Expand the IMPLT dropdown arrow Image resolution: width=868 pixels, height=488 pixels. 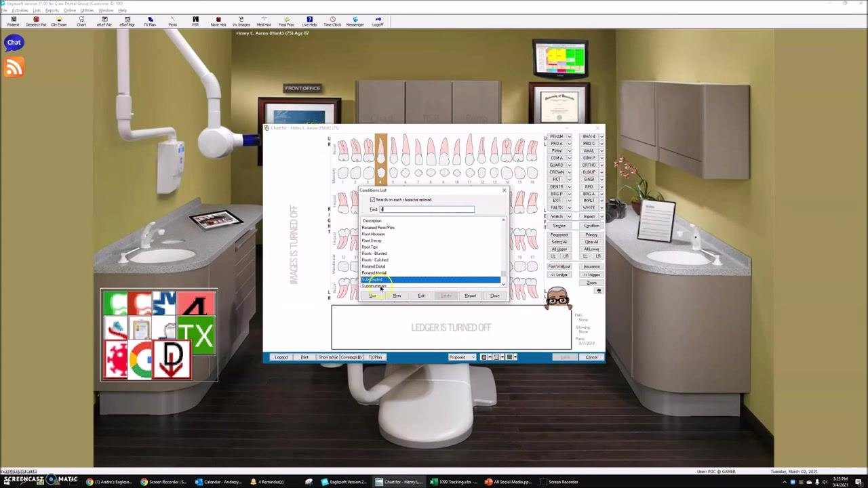[x=601, y=201]
